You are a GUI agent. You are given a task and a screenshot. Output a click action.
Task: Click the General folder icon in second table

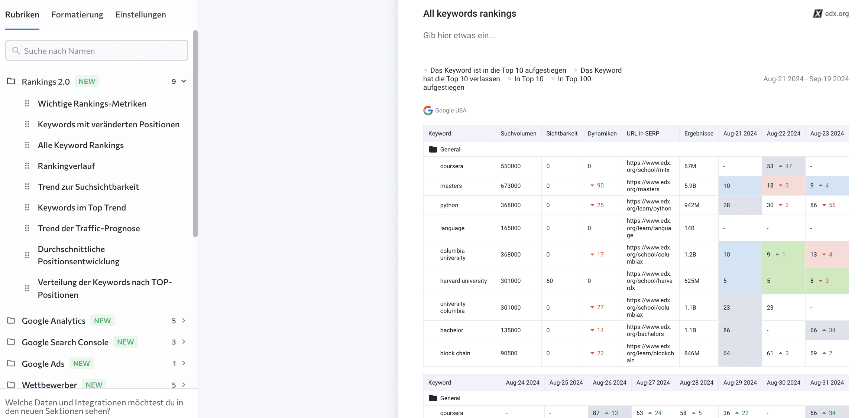click(x=433, y=398)
